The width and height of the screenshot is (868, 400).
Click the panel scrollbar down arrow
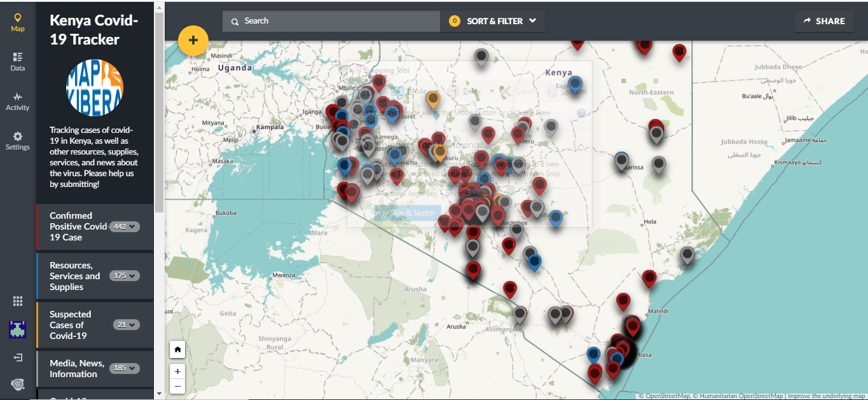point(159,394)
